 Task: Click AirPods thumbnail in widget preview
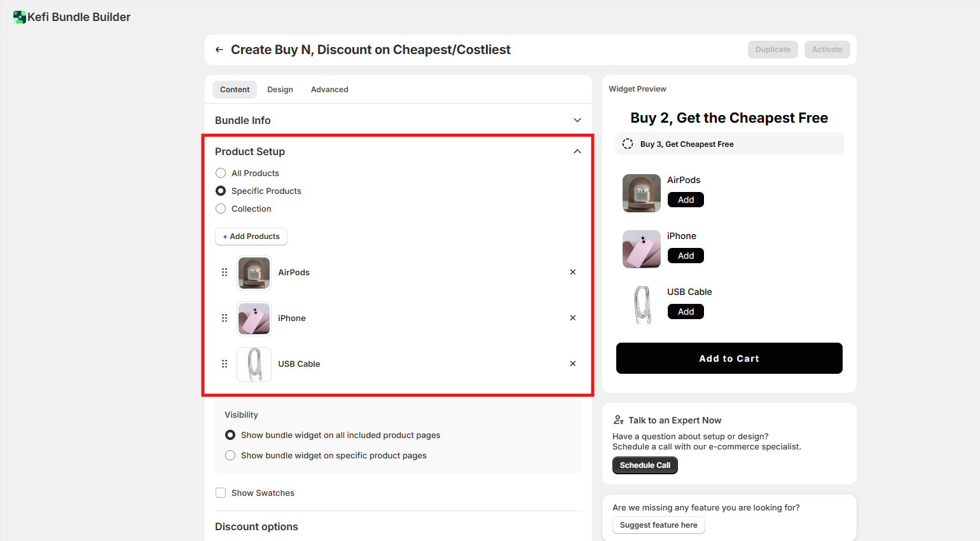tap(641, 193)
